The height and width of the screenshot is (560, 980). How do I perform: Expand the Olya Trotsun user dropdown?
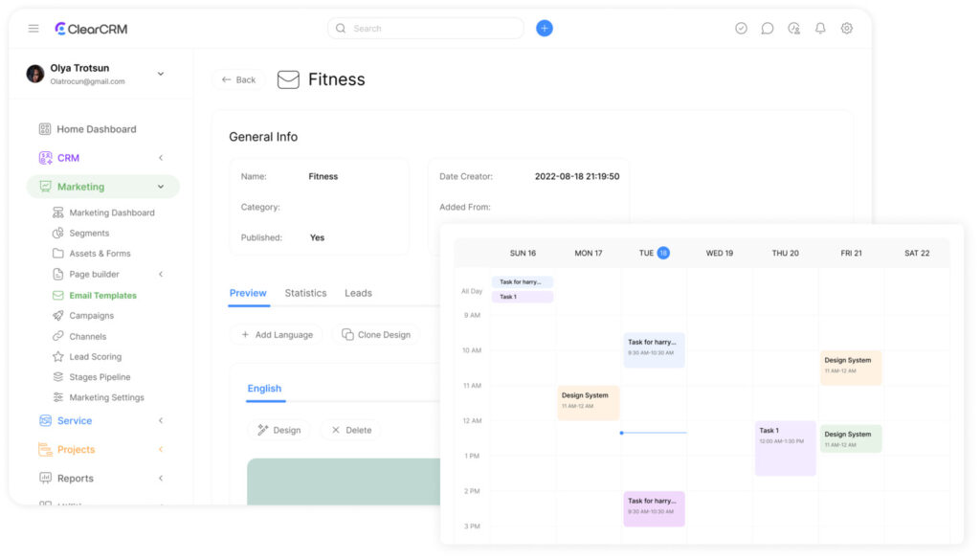point(161,74)
